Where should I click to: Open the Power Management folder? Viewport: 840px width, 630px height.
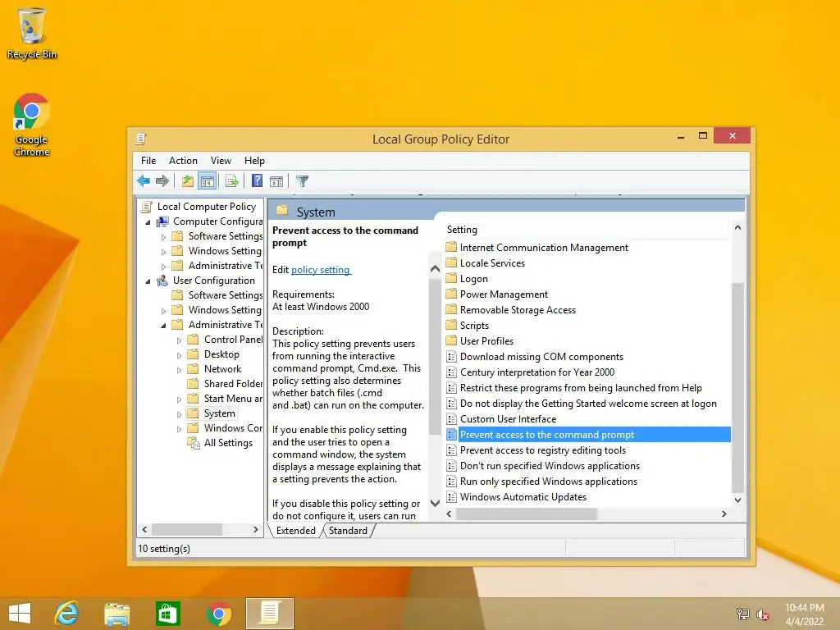coord(504,294)
